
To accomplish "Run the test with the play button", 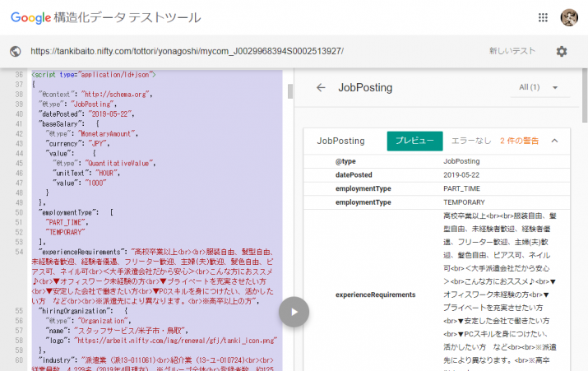I will [x=294, y=311].
